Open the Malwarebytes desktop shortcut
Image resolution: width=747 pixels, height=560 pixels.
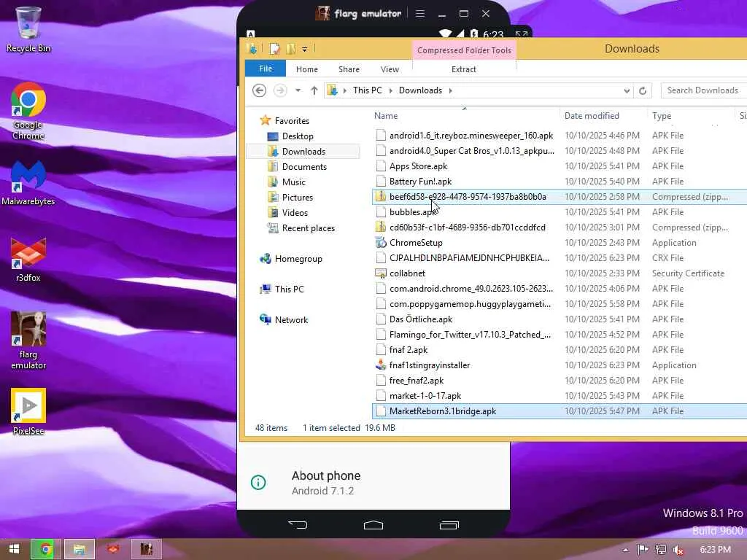pos(28,183)
